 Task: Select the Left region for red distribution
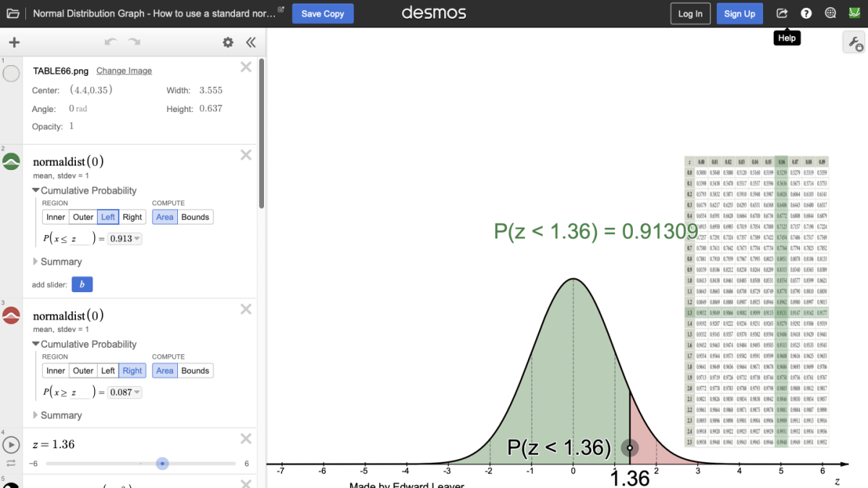tap(108, 371)
